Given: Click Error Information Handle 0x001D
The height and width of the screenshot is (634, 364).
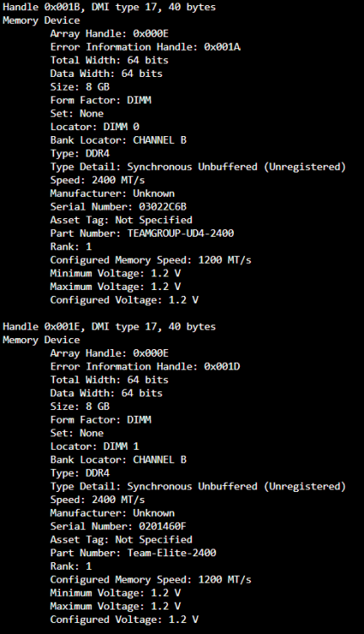Looking at the screenshot, I should pos(145,366).
